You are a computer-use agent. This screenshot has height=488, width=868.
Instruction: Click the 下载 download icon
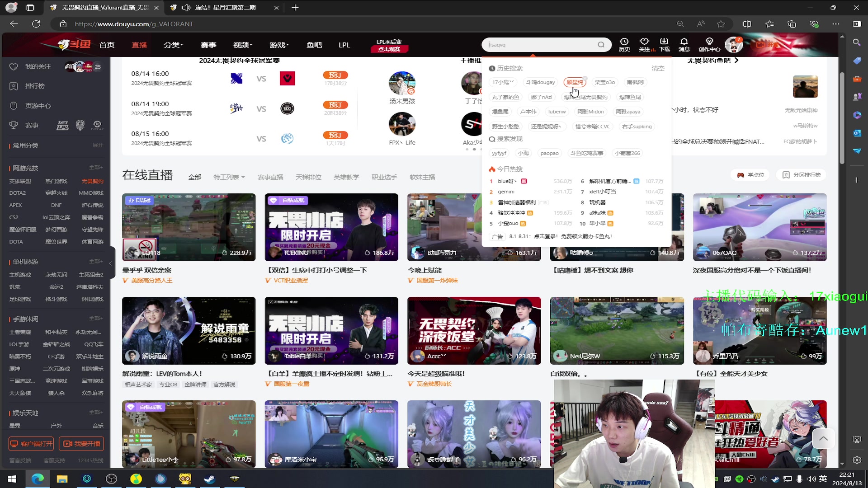coord(664,45)
